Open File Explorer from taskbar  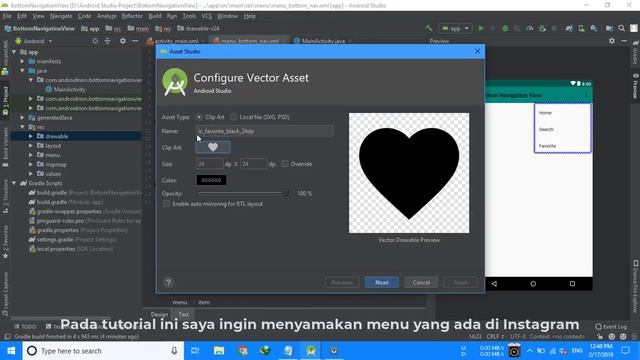pos(219,351)
